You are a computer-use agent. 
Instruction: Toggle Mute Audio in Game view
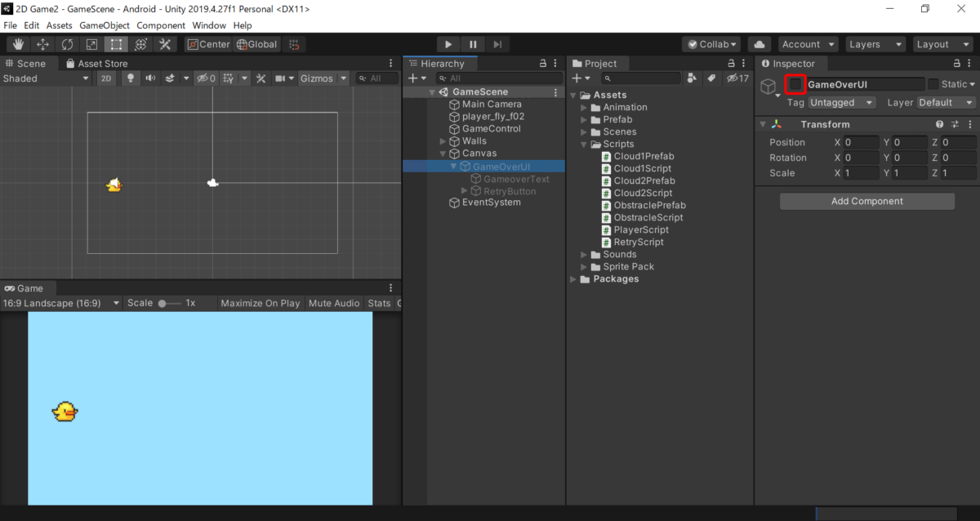tap(334, 303)
